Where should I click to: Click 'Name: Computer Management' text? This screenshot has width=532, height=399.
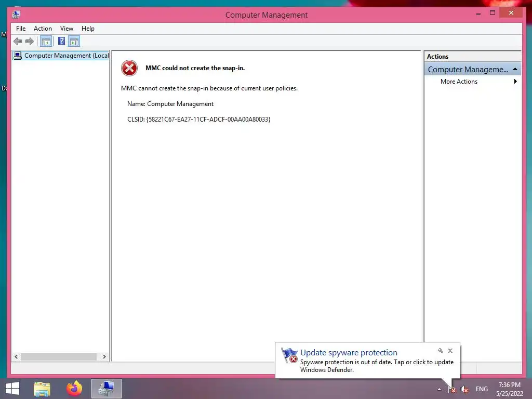pos(170,104)
